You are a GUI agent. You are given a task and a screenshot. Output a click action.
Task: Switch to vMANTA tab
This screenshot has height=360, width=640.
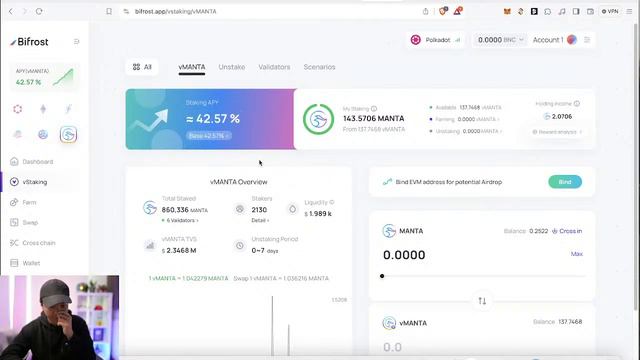[192, 67]
